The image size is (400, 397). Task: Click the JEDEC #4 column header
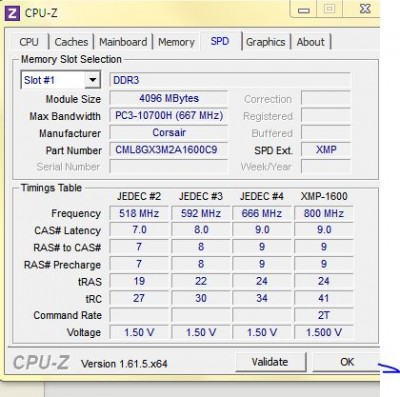(x=262, y=196)
